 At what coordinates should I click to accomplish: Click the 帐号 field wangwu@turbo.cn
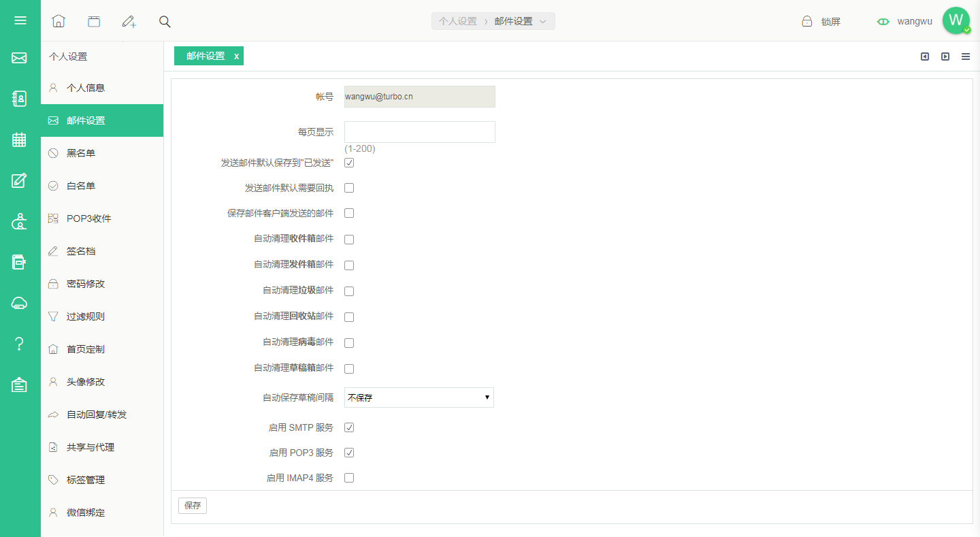click(420, 97)
